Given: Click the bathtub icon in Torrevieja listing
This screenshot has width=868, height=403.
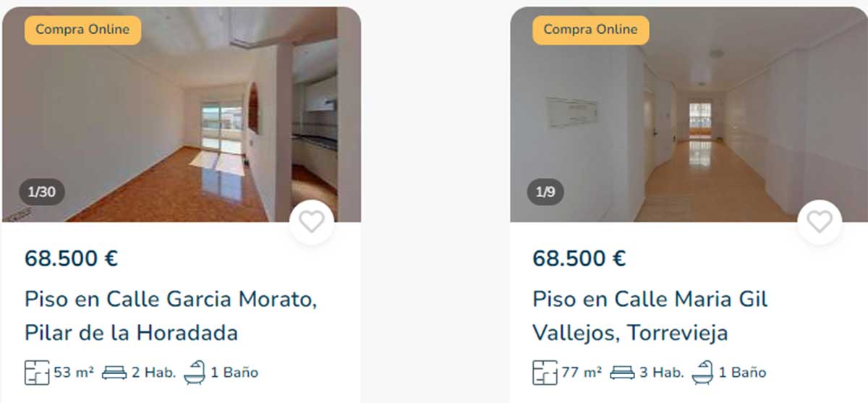Looking at the screenshot, I should (703, 373).
